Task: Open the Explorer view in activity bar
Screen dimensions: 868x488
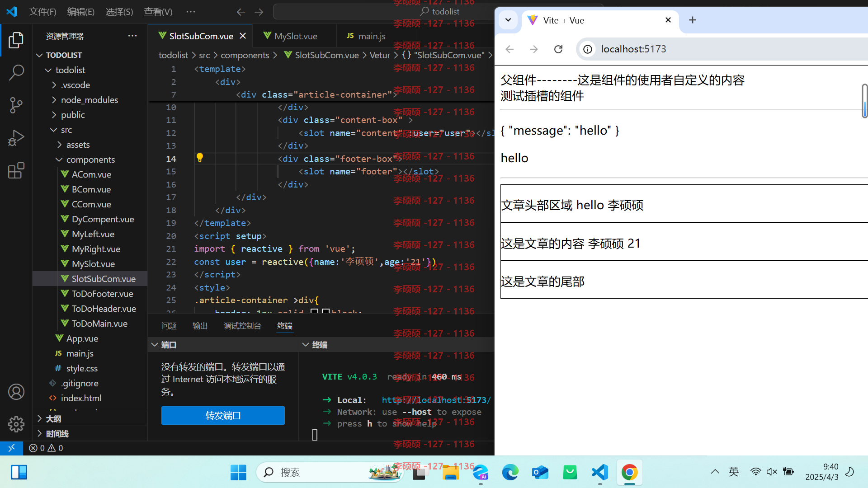Action: pyautogui.click(x=16, y=40)
